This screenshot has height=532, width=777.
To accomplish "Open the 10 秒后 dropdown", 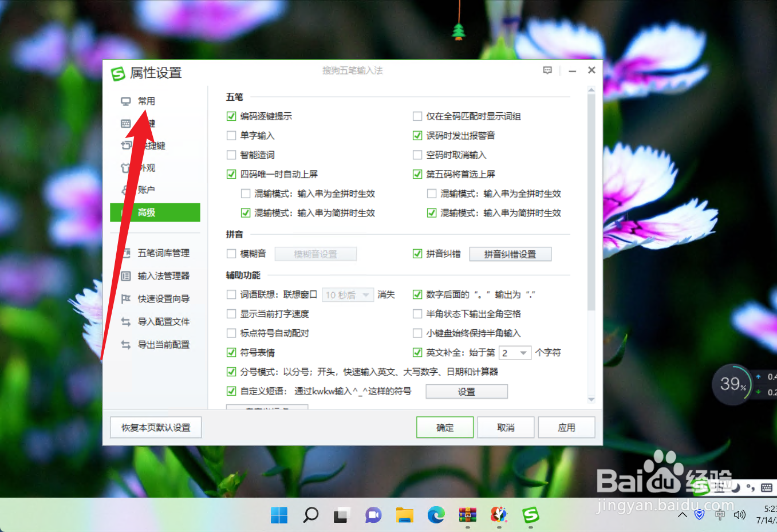I will point(348,295).
